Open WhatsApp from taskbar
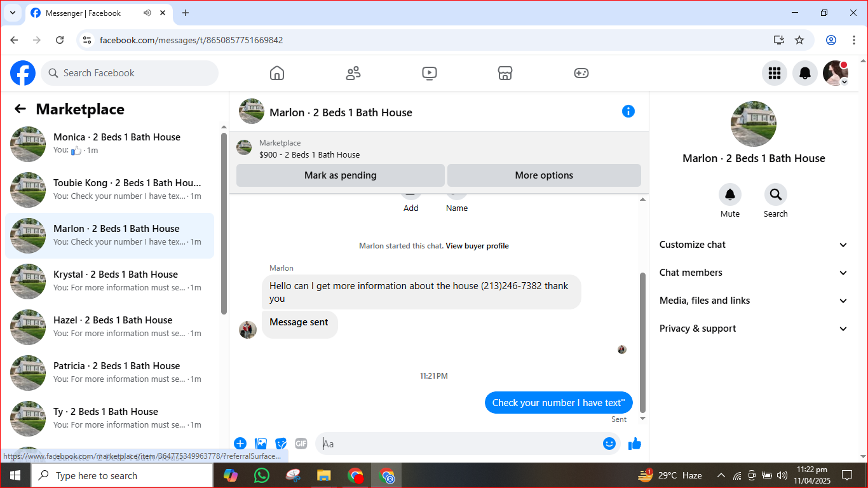 261,475
